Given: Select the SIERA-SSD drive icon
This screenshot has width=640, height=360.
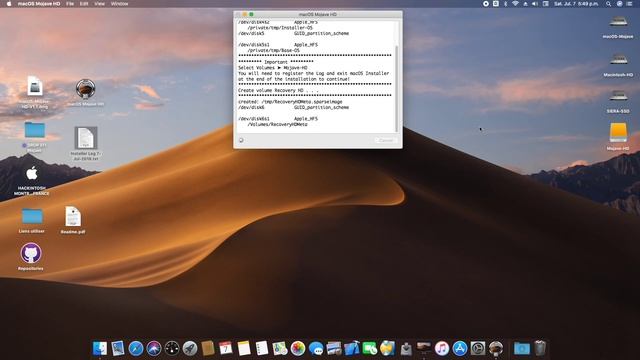Looking at the screenshot, I should pyautogui.click(x=618, y=96).
